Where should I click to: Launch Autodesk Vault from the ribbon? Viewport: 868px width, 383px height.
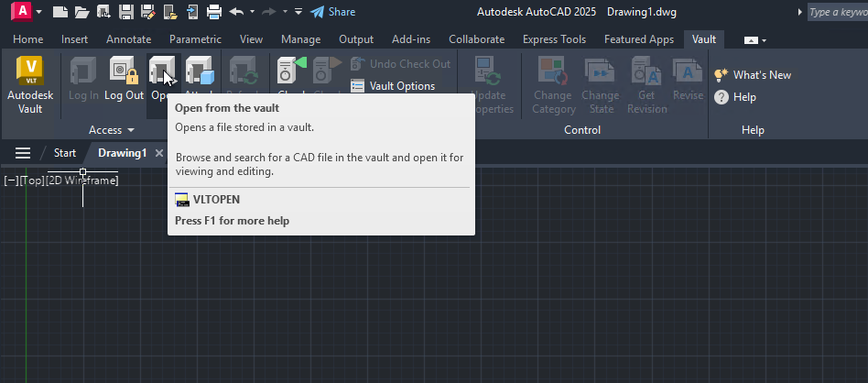[x=30, y=85]
